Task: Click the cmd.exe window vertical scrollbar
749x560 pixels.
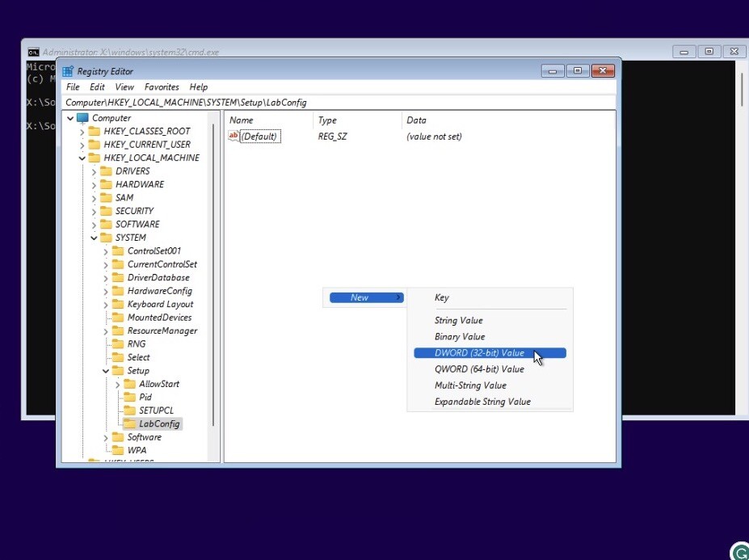Action: click(742, 90)
